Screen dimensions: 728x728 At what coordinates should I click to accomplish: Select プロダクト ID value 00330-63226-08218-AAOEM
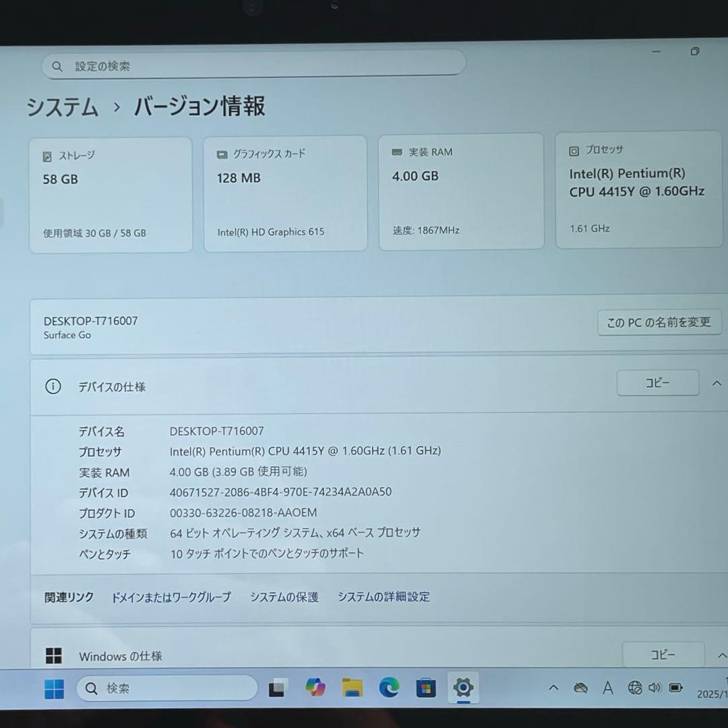pyautogui.click(x=243, y=512)
